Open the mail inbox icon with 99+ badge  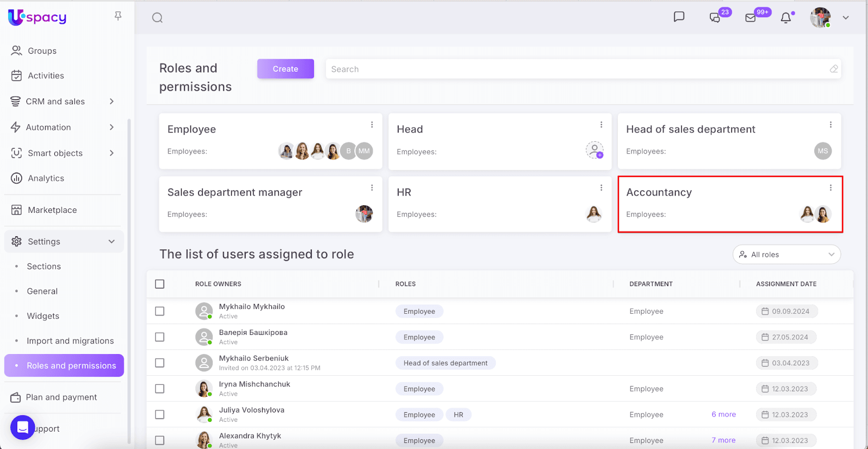click(750, 18)
